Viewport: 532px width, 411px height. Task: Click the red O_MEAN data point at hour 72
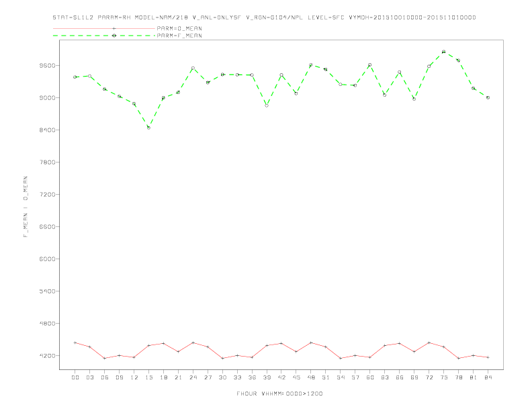(x=429, y=343)
